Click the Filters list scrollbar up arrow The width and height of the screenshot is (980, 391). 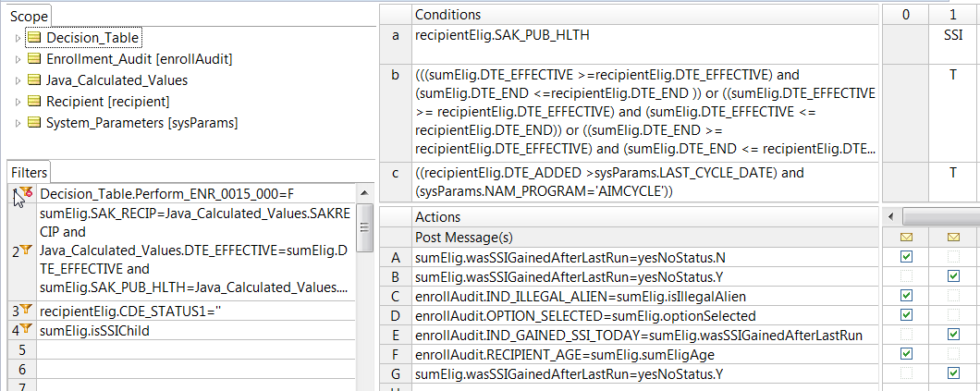coord(365,192)
